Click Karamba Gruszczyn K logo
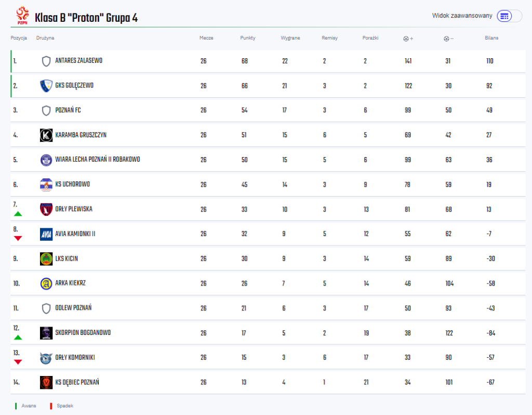This screenshot has height=415, width=532. coord(46,135)
